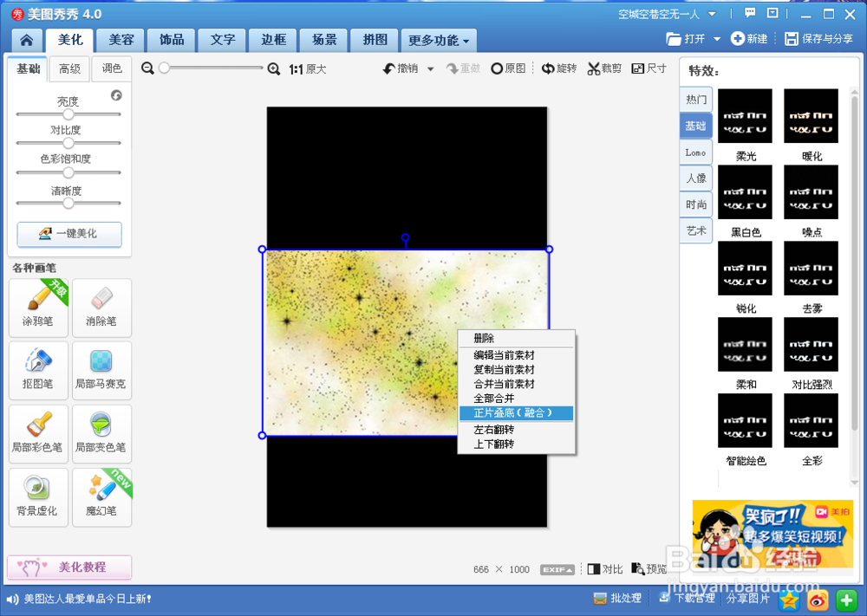Apply the 柔光 effect thumbnail
Viewport: 867px width, 616px height.
pyautogui.click(x=745, y=116)
